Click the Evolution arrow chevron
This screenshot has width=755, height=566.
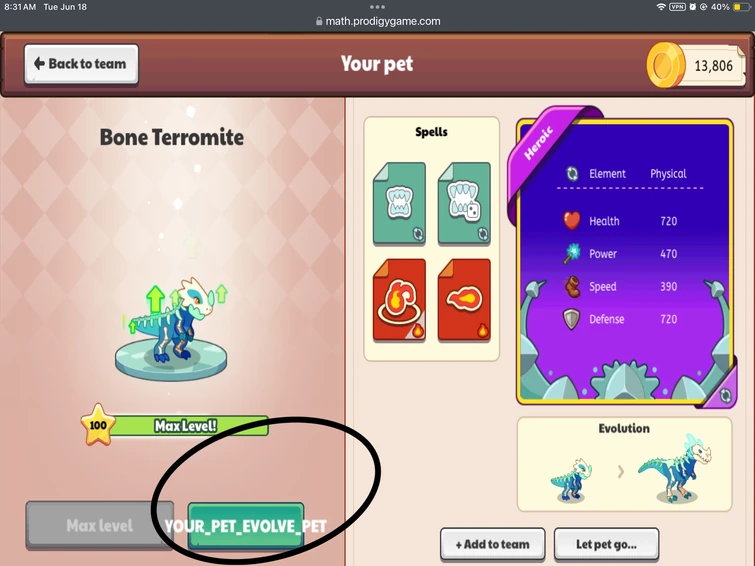[x=621, y=472]
